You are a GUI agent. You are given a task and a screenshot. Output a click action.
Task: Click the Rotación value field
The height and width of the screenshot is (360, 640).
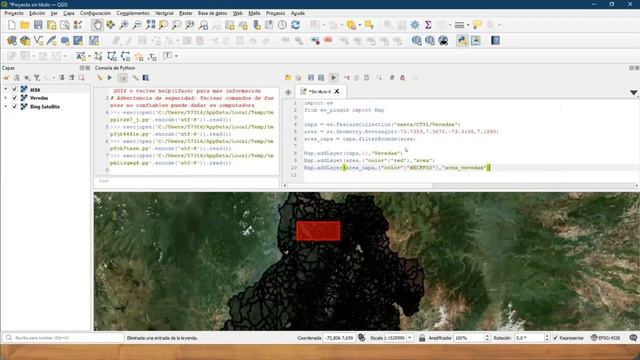[x=529, y=338]
